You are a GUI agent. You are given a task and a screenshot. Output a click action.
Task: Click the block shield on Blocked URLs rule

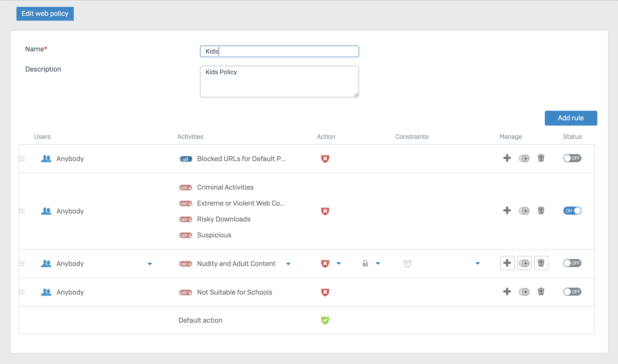325,159
